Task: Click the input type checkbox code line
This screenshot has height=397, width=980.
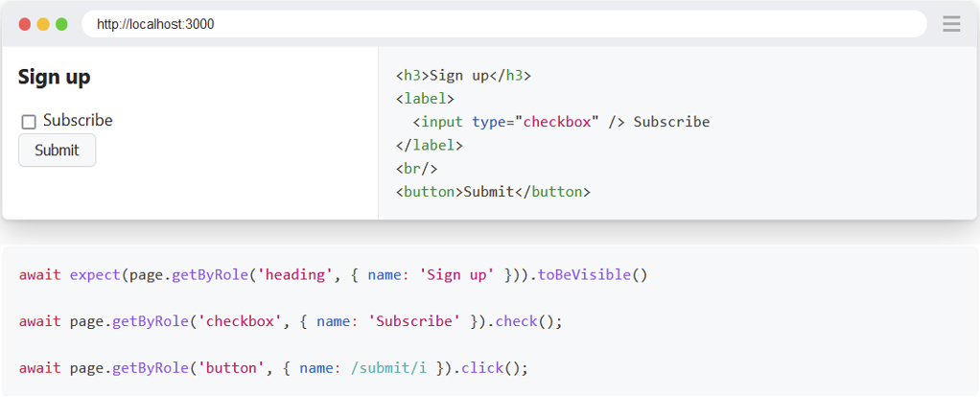Action: (x=561, y=122)
